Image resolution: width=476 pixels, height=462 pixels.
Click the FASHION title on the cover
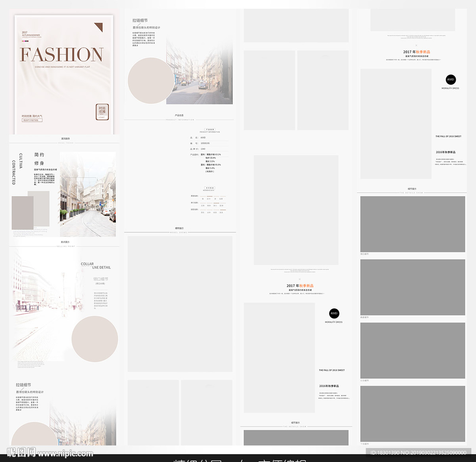(62, 54)
